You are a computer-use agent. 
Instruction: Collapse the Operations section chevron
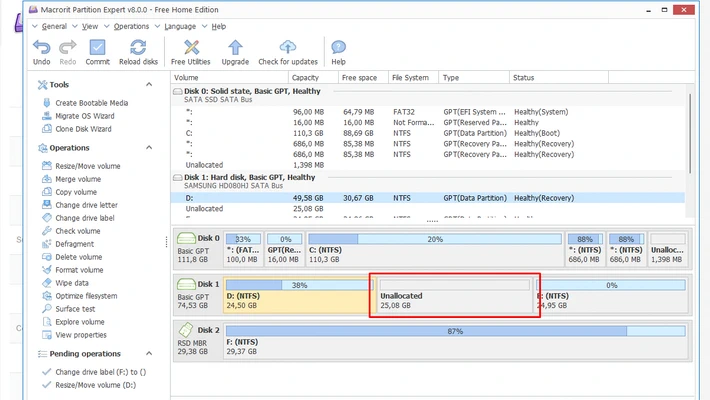pyautogui.click(x=149, y=148)
